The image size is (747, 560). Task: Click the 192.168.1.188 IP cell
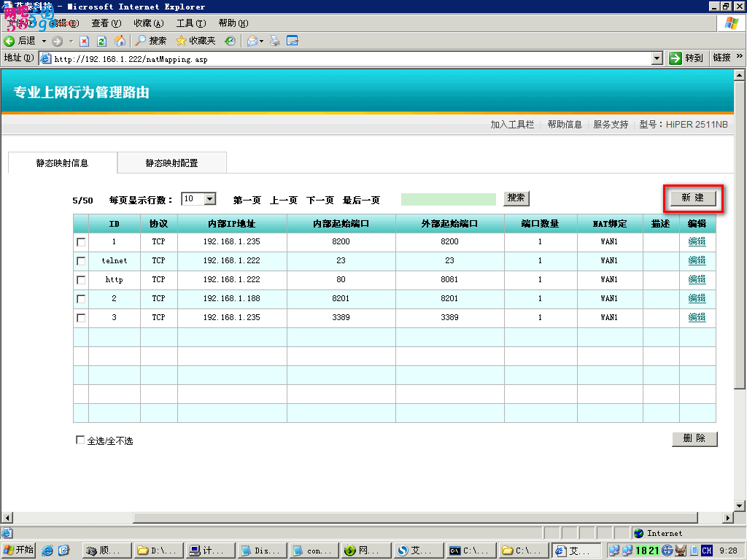[x=231, y=298]
